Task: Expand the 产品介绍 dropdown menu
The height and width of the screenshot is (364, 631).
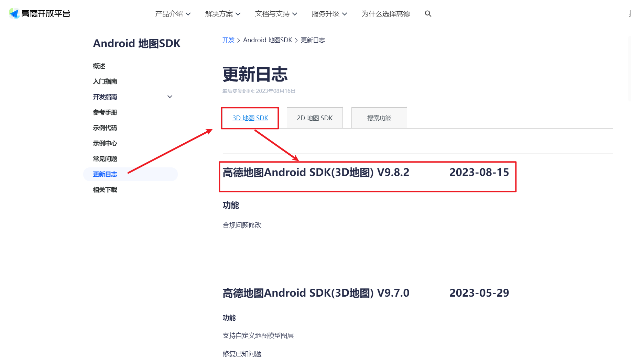Action: [x=173, y=14]
